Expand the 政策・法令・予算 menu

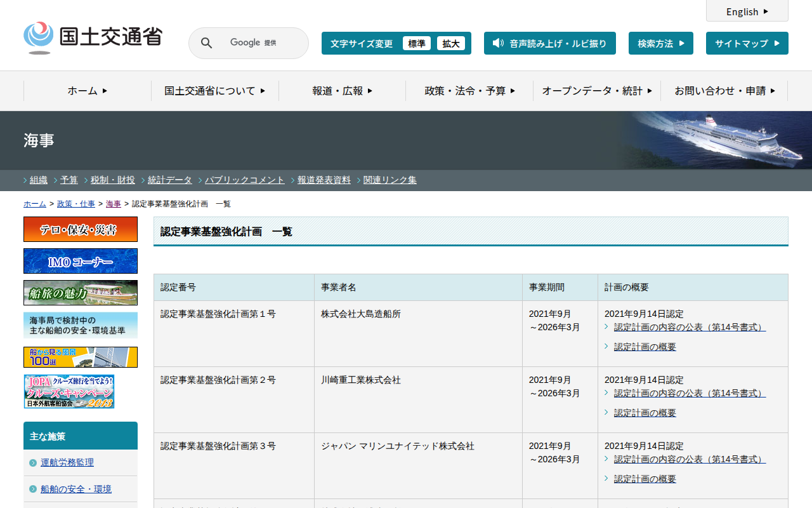tap(469, 91)
